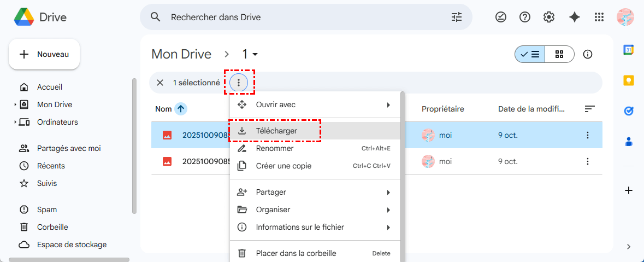Viewport: 644px width, 262px height.
Task: Click the Nouveau button
Action: [x=44, y=54]
